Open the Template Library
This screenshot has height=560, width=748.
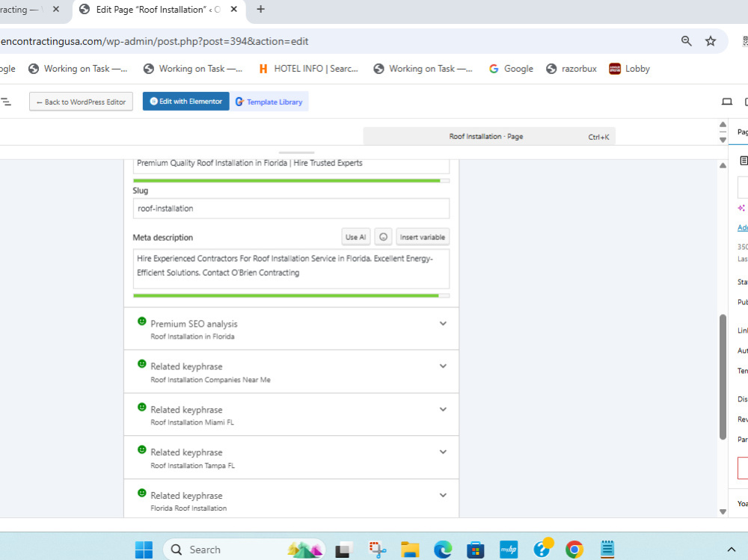tap(269, 102)
